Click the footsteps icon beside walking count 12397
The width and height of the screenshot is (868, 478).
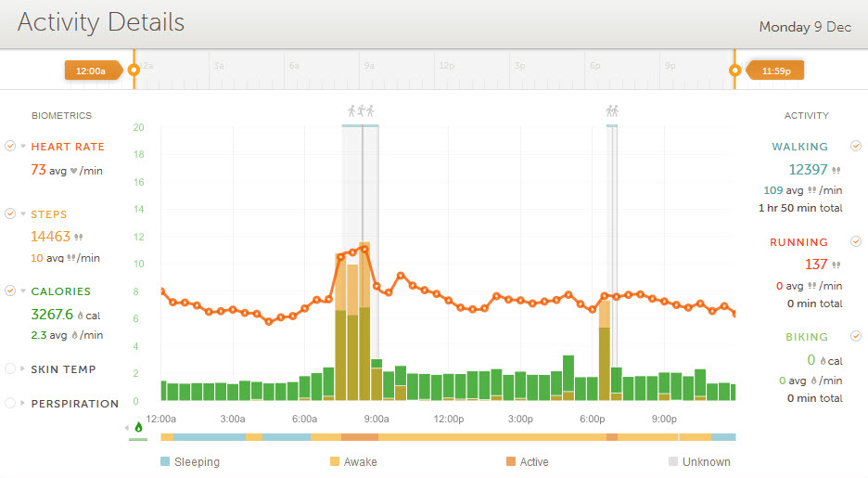coord(836,170)
